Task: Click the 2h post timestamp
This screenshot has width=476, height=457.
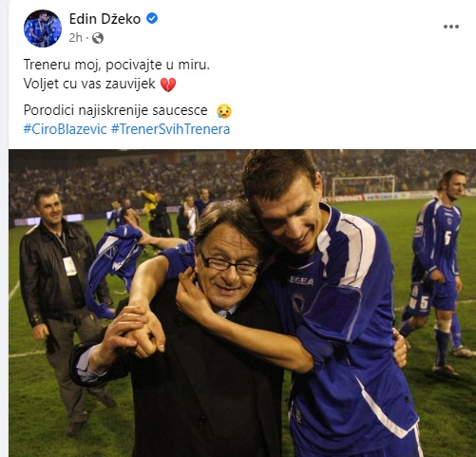Action: click(75, 38)
